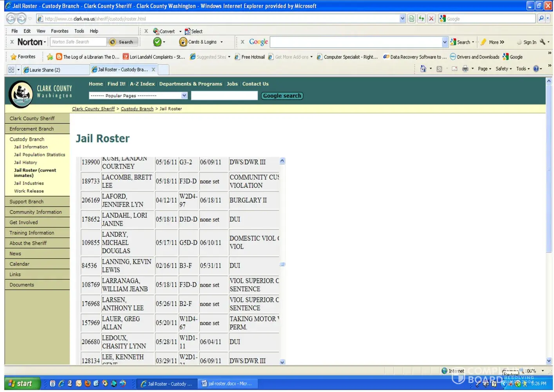Open Quick Tabs grid icon

pos(11,70)
